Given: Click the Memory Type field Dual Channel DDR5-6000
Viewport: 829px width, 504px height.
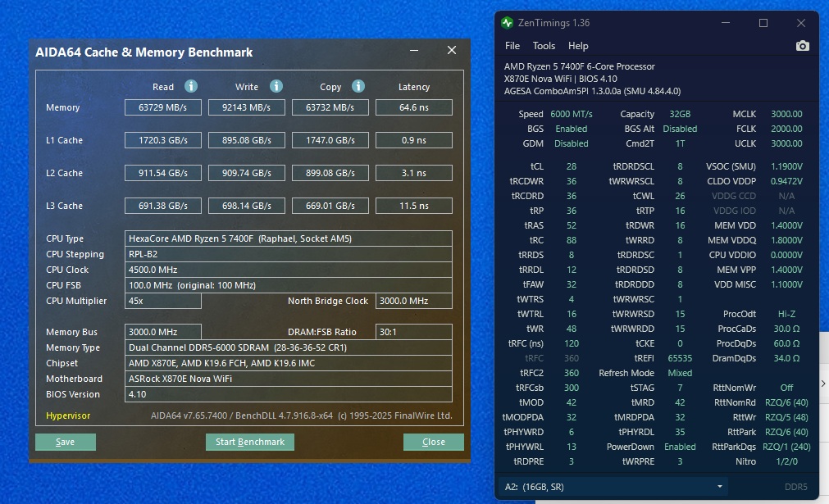Looking at the screenshot, I should click(288, 347).
